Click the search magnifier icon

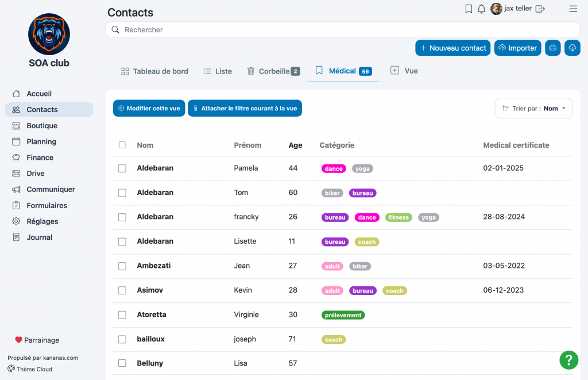[x=115, y=30]
